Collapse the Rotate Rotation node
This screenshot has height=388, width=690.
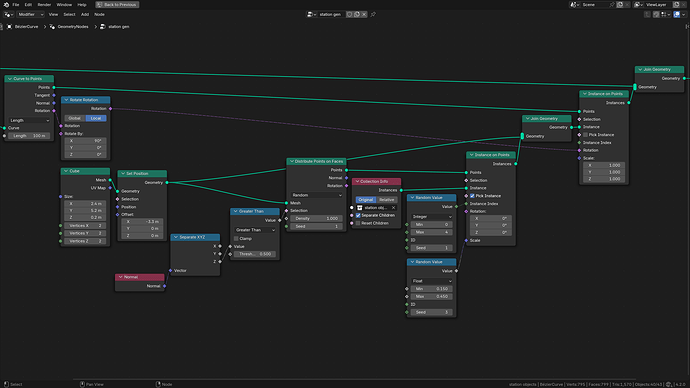pos(66,100)
